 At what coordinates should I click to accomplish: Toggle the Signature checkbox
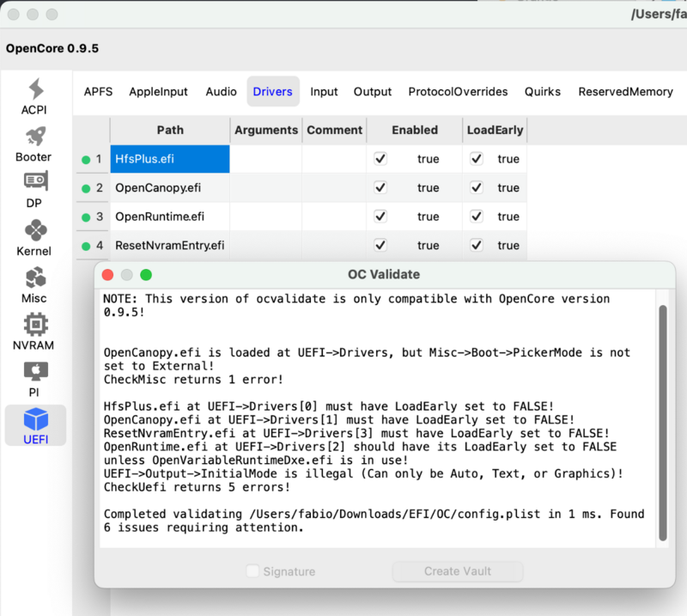[252, 571]
